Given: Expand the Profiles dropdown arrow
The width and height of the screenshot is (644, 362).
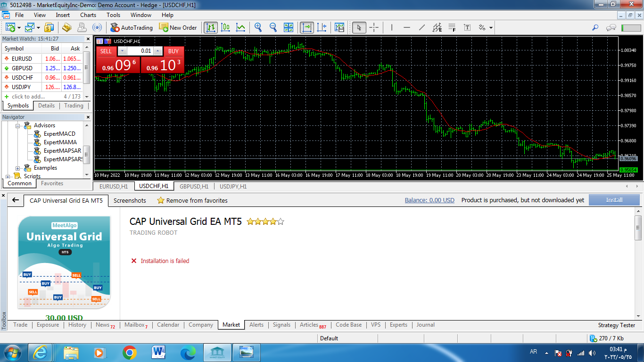Looking at the screenshot, I should [39, 27].
